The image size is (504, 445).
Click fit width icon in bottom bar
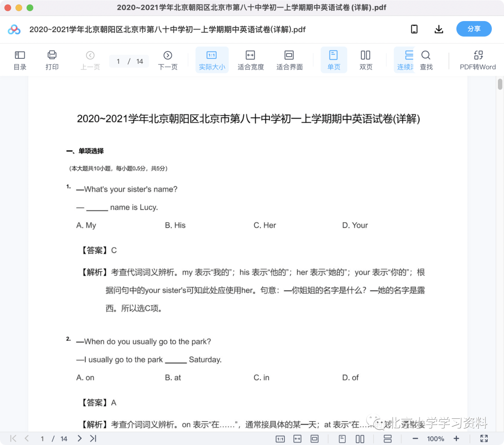297,439
